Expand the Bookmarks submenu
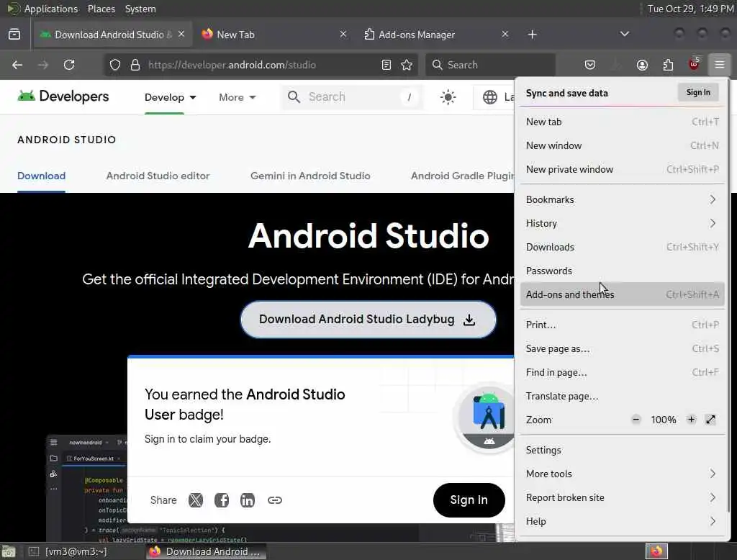This screenshot has height=560, width=737. pyautogui.click(x=623, y=199)
